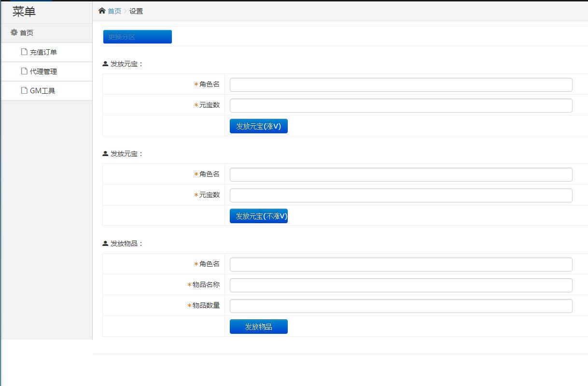Click the 设置 breadcrumb entry

137,11
